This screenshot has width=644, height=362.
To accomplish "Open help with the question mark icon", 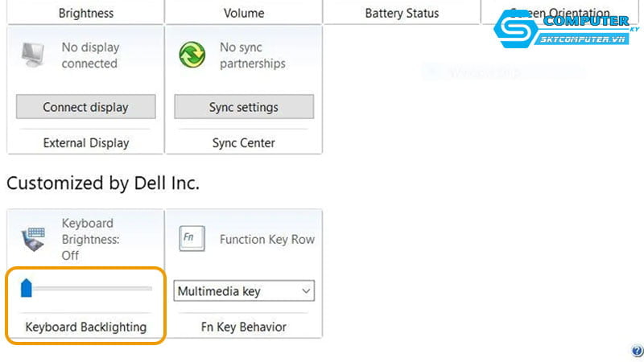I will click(635, 351).
